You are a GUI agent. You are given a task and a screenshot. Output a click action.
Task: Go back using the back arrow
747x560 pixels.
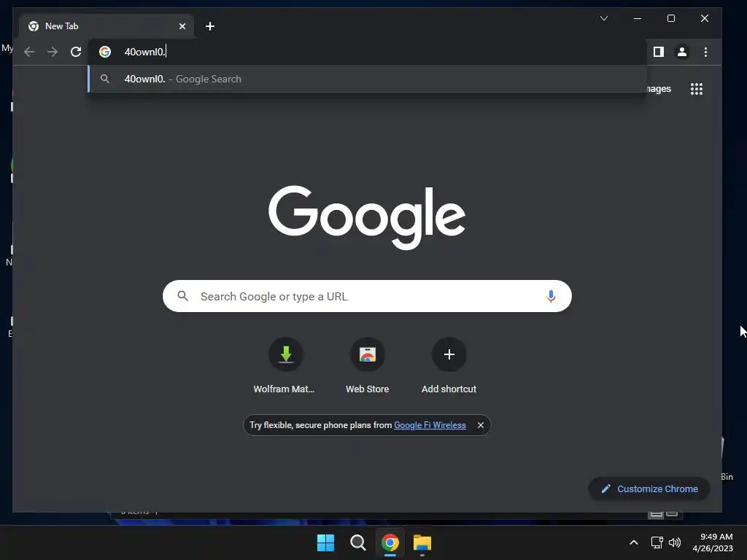(x=29, y=52)
